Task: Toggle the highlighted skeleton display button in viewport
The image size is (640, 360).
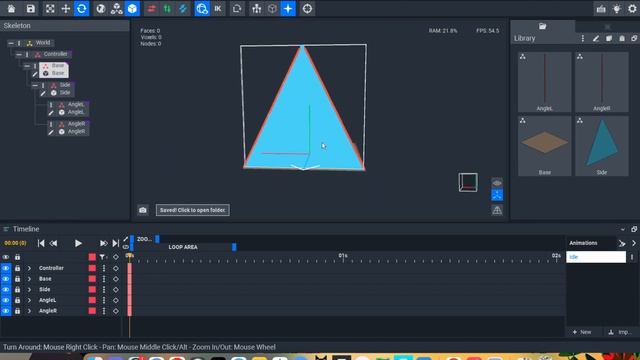Action: tap(497, 195)
